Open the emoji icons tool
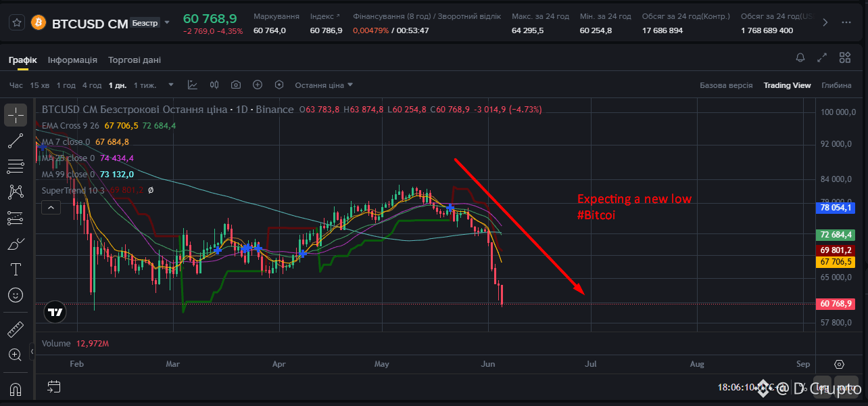The image size is (868, 406). point(16,295)
